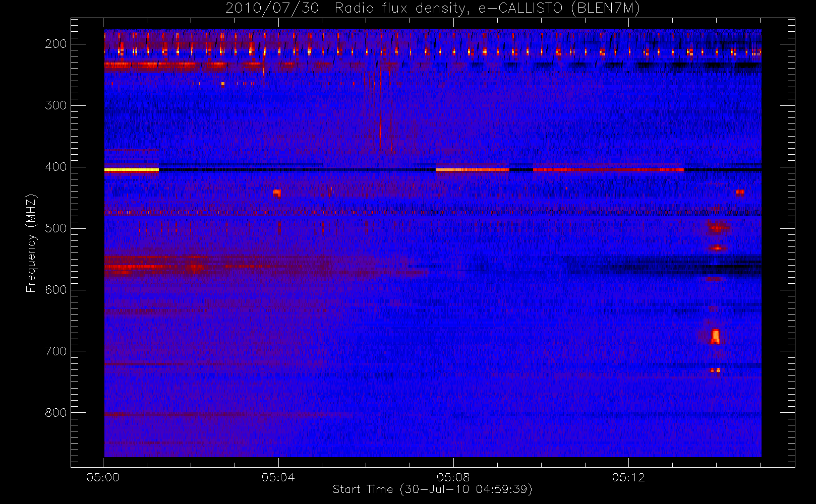The height and width of the screenshot is (504, 816).
Task: Click the 600 frequency tick label
Action: pos(56,290)
